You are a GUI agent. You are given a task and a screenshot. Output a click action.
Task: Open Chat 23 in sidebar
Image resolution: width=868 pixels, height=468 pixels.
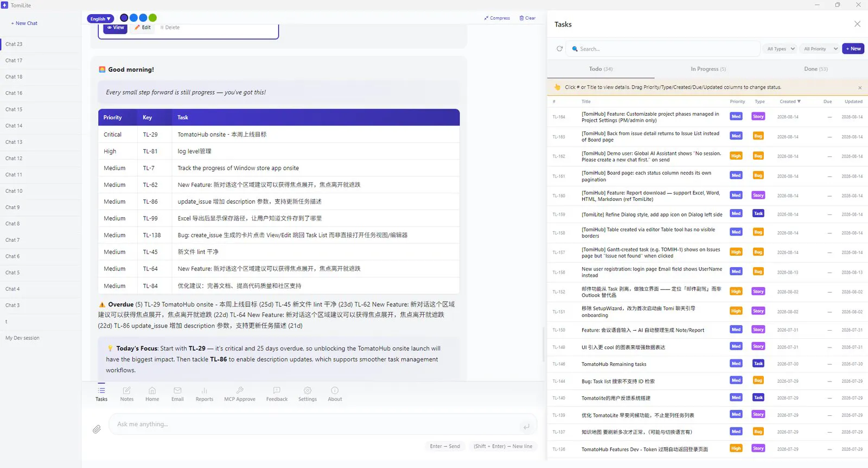(41, 44)
